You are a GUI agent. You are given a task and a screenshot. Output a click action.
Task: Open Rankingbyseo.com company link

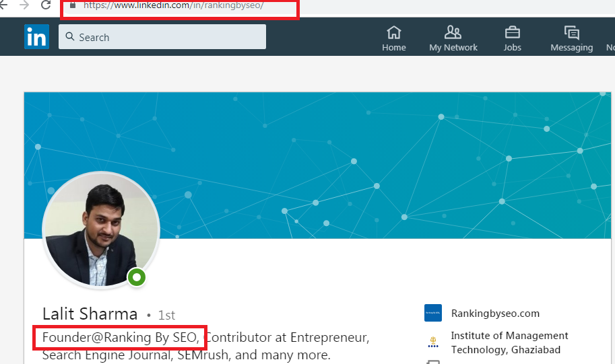495,314
